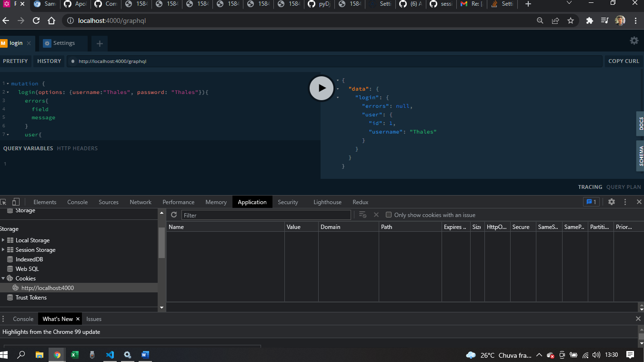
Task: Expand the Local Storage tree item
Action: click(3, 240)
